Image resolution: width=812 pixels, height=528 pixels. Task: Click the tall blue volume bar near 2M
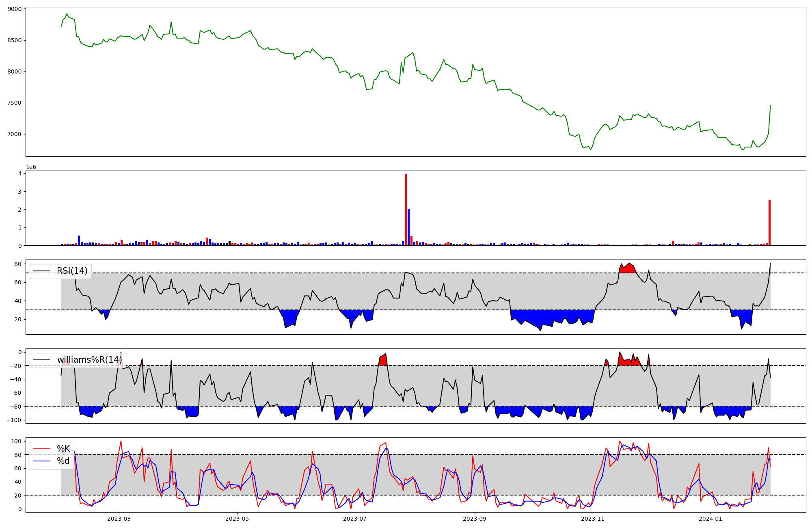408,227
